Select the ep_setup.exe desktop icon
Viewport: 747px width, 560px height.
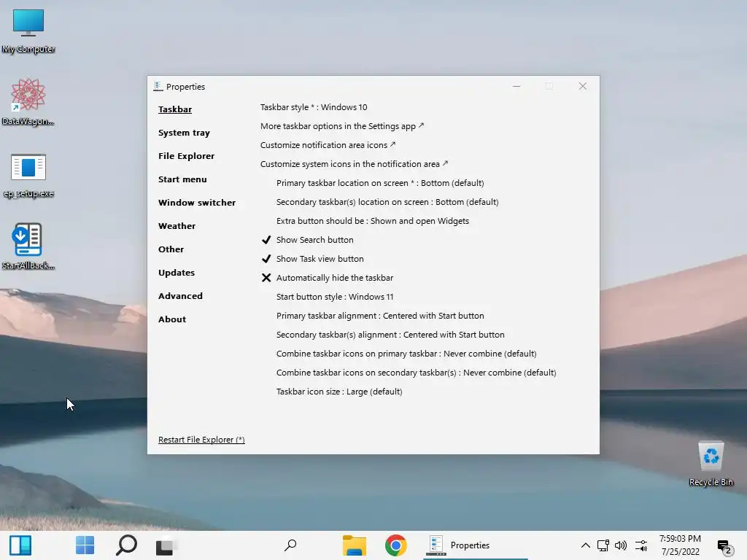[x=28, y=175]
